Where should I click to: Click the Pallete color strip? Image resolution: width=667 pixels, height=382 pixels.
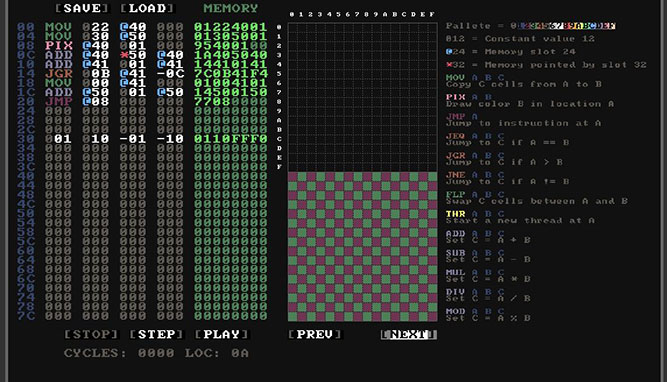[563, 26]
